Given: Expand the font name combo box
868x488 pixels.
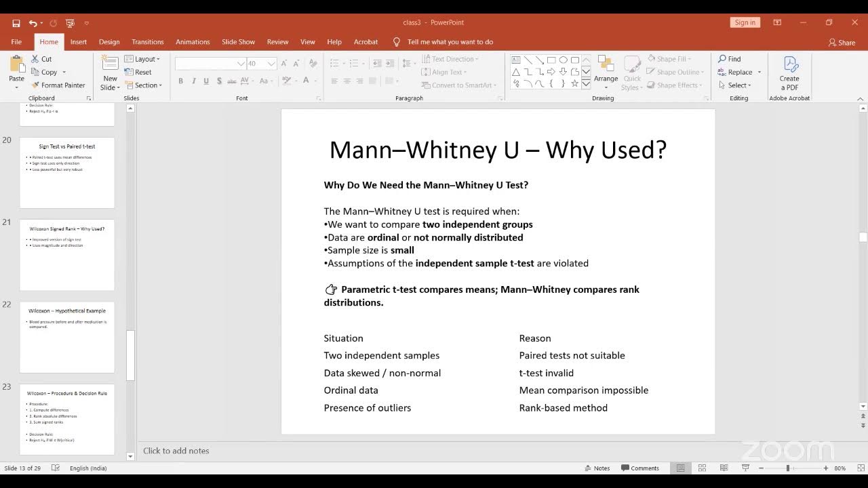Looking at the screenshot, I should click(241, 64).
